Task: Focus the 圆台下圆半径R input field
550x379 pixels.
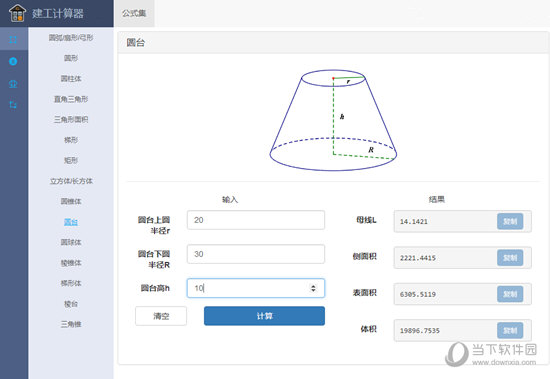Action: pos(256,254)
